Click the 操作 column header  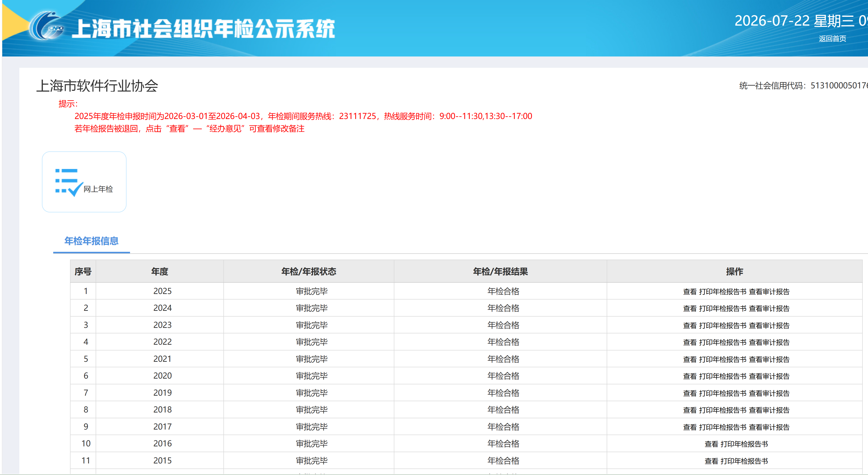(x=734, y=271)
